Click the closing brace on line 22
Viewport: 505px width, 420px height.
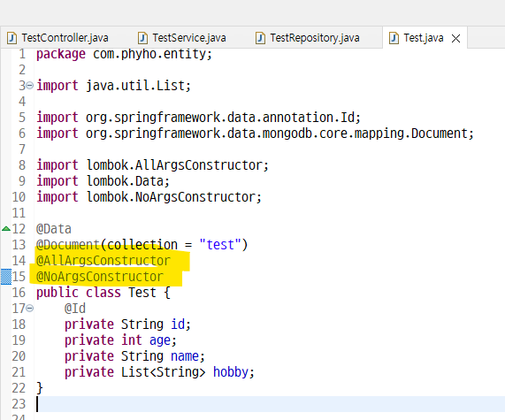coord(40,388)
